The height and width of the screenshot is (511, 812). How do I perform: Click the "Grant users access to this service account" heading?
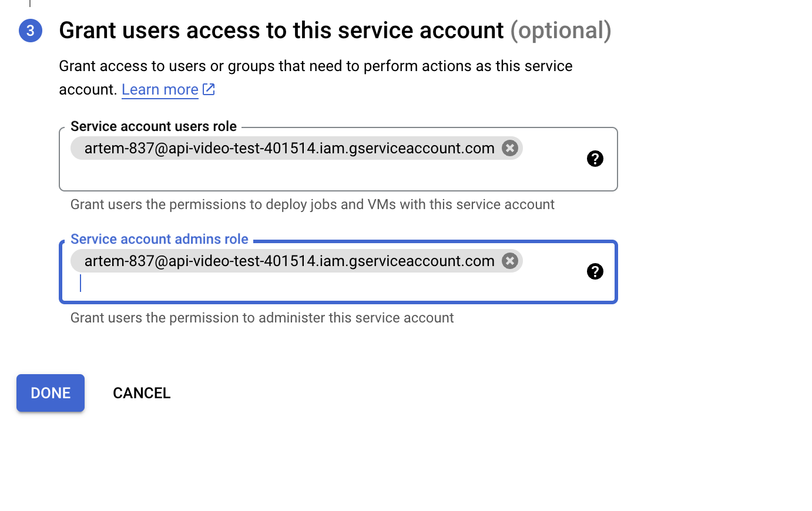(x=281, y=31)
